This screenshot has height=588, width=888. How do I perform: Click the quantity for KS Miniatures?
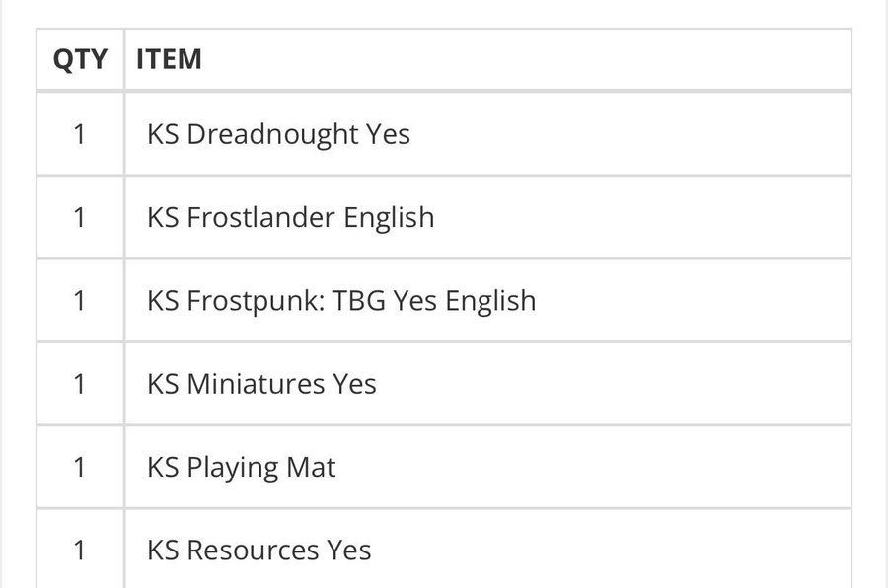[80, 383]
